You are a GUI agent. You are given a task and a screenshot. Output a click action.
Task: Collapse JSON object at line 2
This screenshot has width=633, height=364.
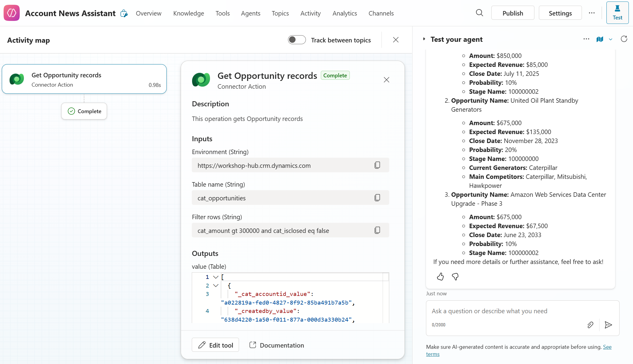(216, 286)
